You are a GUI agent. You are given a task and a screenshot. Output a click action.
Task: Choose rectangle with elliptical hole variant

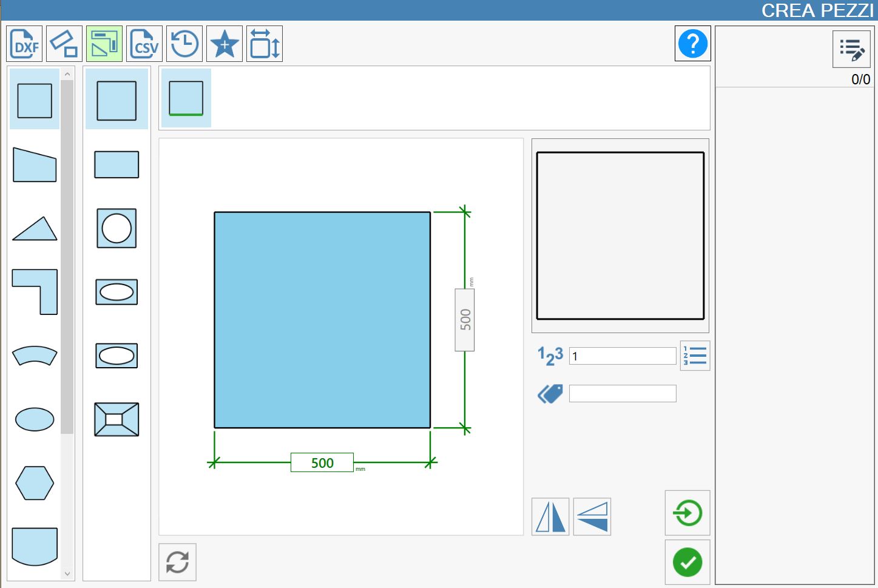[x=117, y=292]
